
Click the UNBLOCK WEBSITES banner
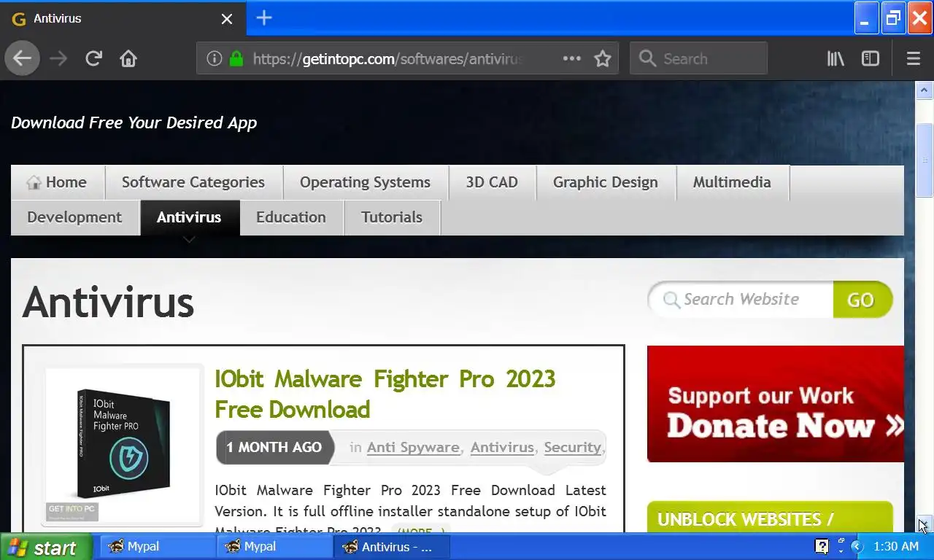click(x=770, y=518)
